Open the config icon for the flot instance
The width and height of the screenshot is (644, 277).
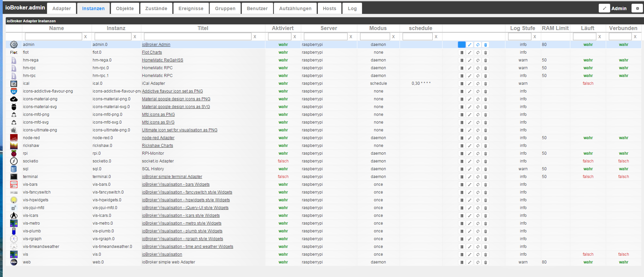(x=461, y=52)
